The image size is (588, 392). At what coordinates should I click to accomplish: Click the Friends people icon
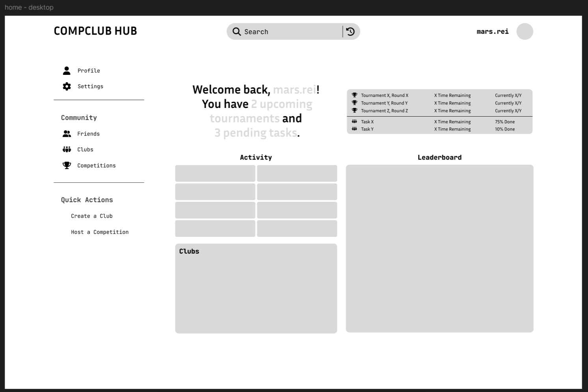(67, 134)
